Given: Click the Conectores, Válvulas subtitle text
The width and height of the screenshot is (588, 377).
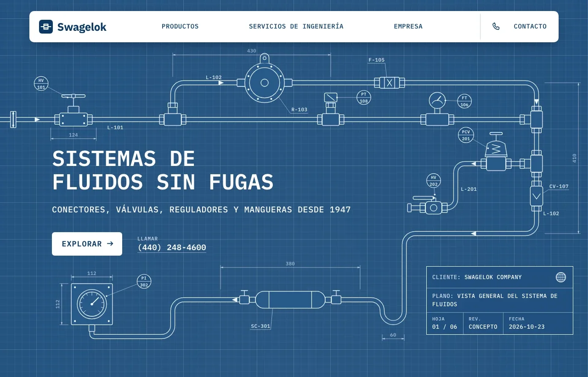Looking at the screenshot, I should pyautogui.click(x=201, y=210).
